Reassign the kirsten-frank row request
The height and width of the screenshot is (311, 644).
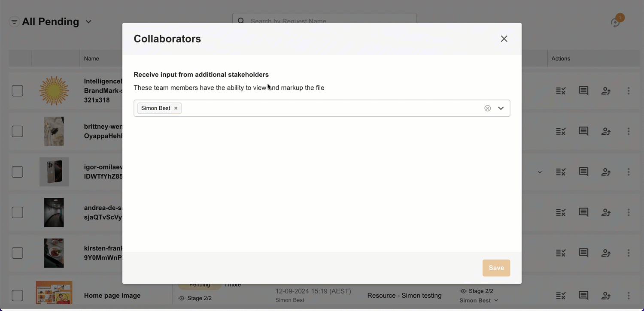tap(606, 253)
